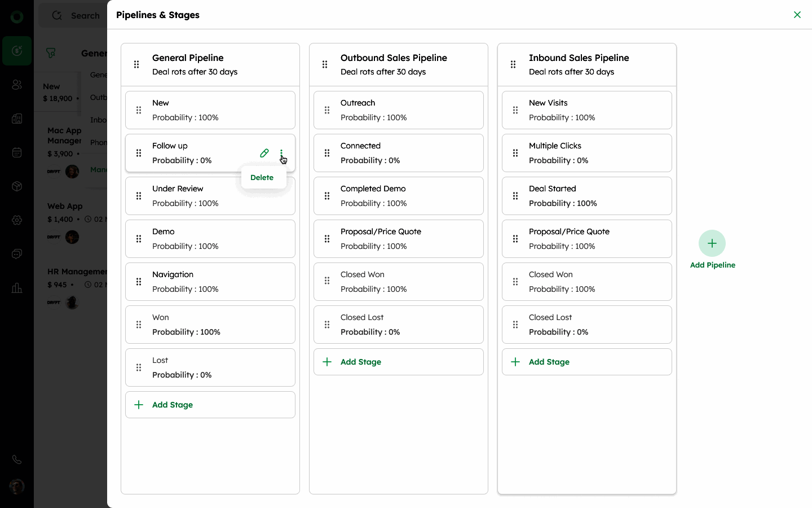Click the phone icon in left sidebar
812x508 pixels.
pos(17,459)
